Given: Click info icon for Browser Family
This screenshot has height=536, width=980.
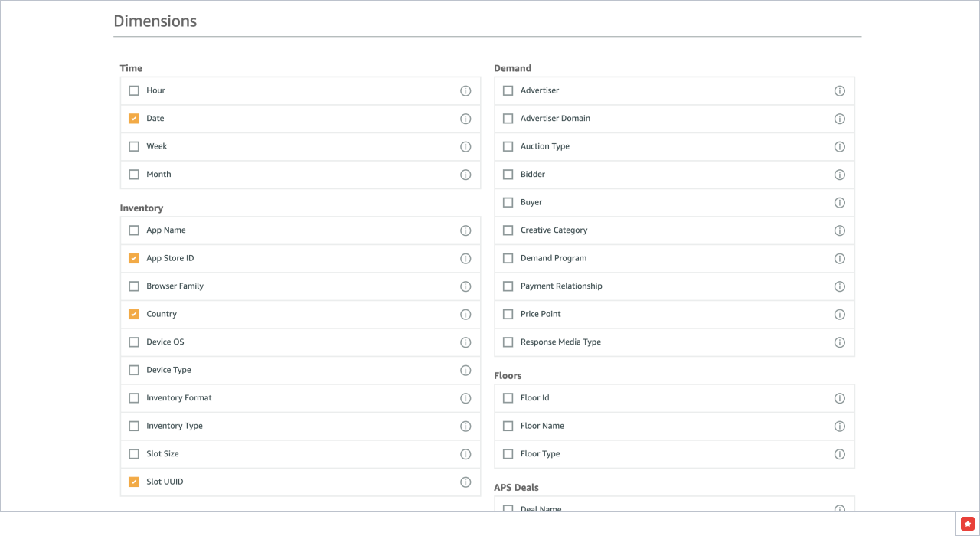Looking at the screenshot, I should tap(465, 286).
